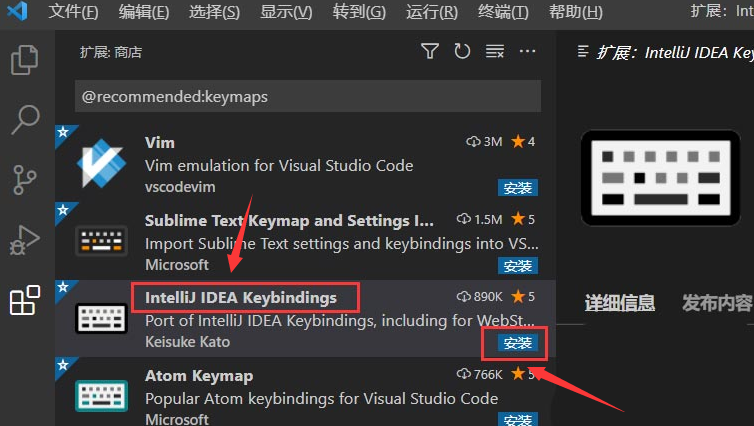This screenshot has height=426, width=754.
Task: Open the Source Control view
Action: (24, 180)
